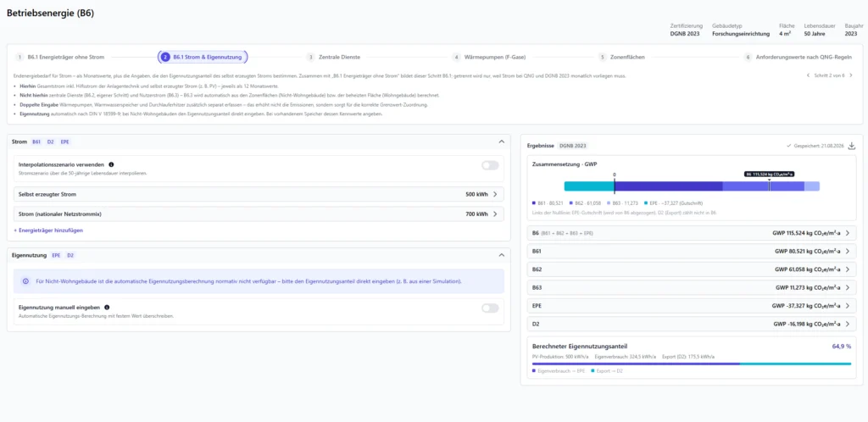
Task: Open info icon beside Eigennutzung manuell eingeben
Action: 107,308
